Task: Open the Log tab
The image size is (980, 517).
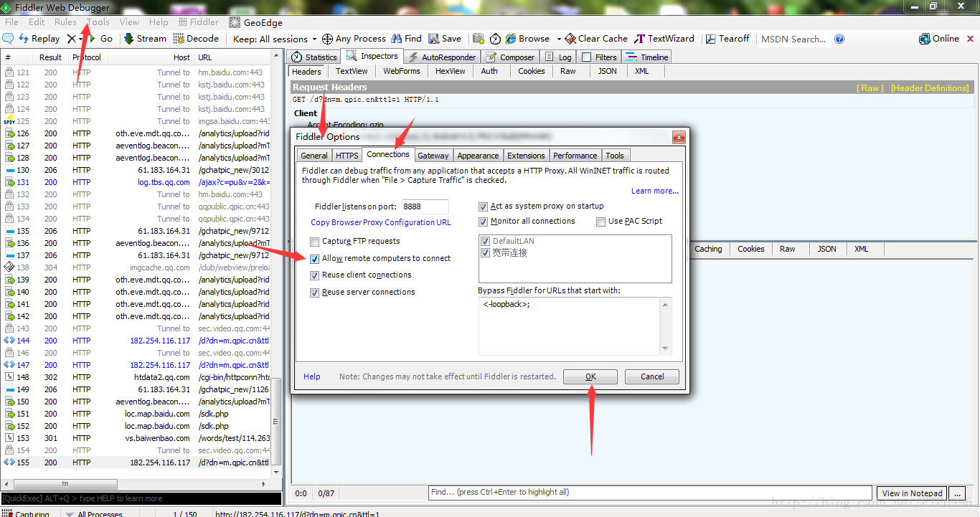Action: [558, 57]
